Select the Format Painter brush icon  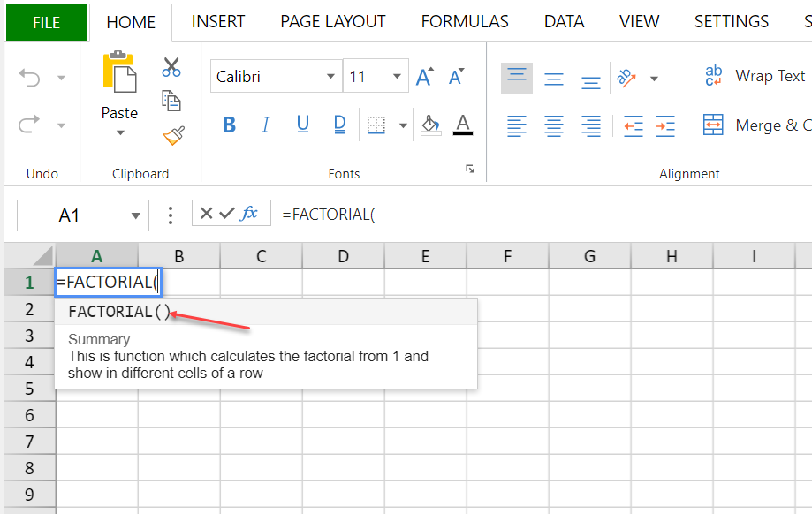173,135
